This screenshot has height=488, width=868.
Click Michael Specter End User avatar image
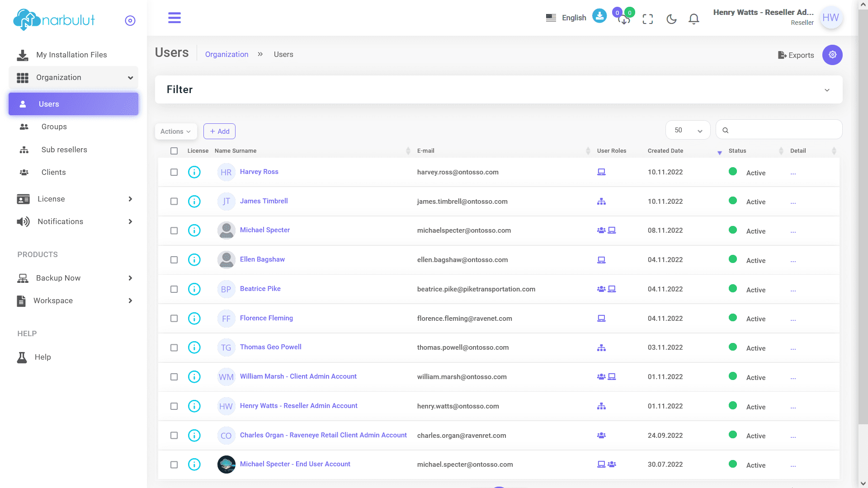[226, 465]
